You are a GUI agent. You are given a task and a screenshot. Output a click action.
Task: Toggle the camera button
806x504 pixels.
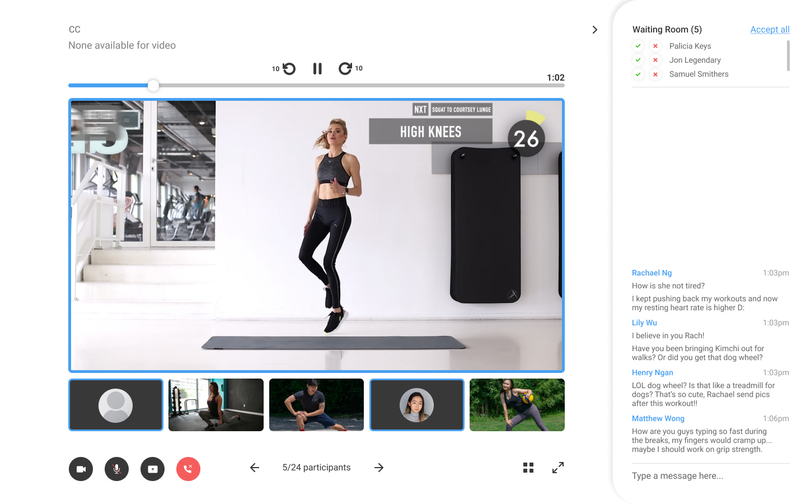tap(81, 469)
